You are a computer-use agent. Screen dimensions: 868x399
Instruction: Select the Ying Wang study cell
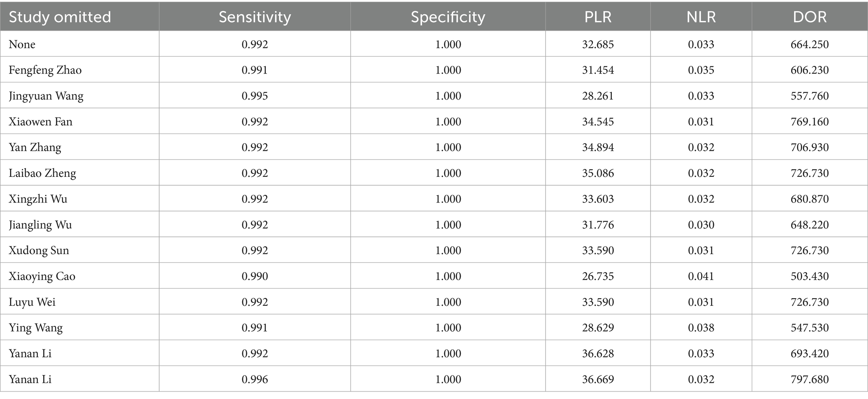point(35,328)
